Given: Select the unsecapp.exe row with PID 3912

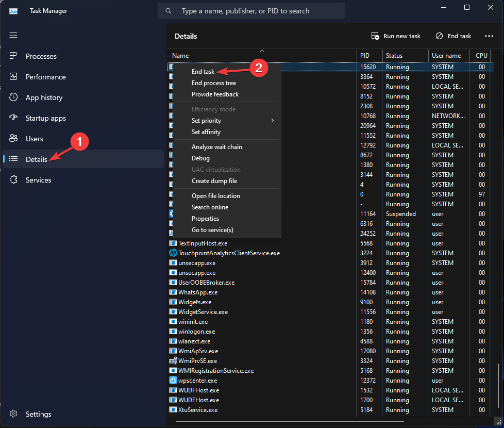Looking at the screenshot, I should tap(330, 262).
